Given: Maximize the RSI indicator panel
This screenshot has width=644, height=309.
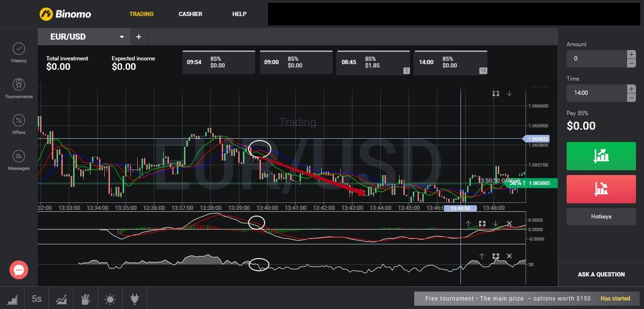Looking at the screenshot, I should click(495, 256).
